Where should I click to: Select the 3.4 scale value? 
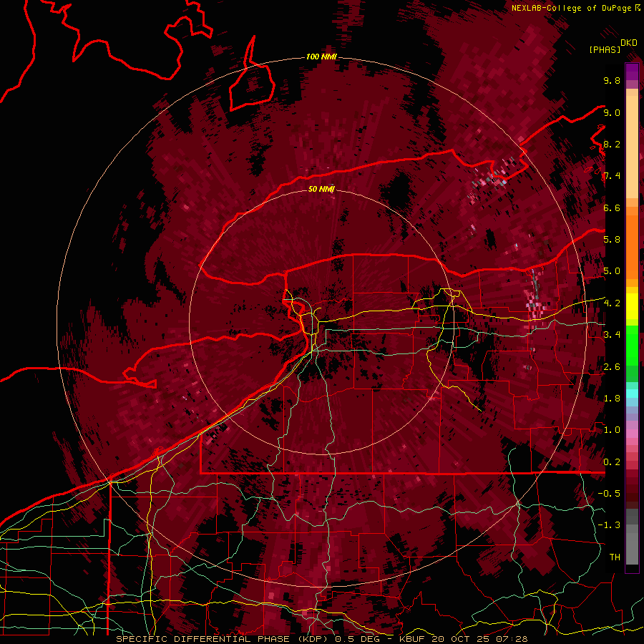click(x=612, y=335)
